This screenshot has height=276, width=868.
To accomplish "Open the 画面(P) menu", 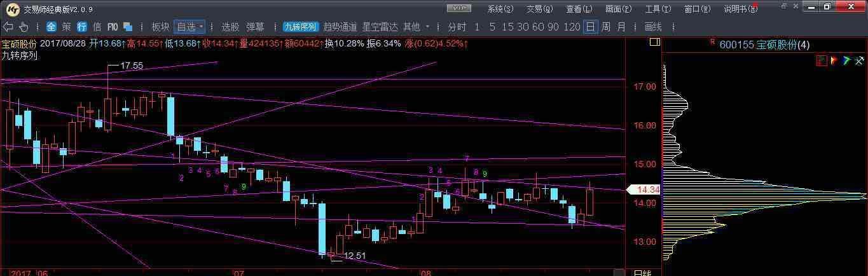I will [618, 9].
